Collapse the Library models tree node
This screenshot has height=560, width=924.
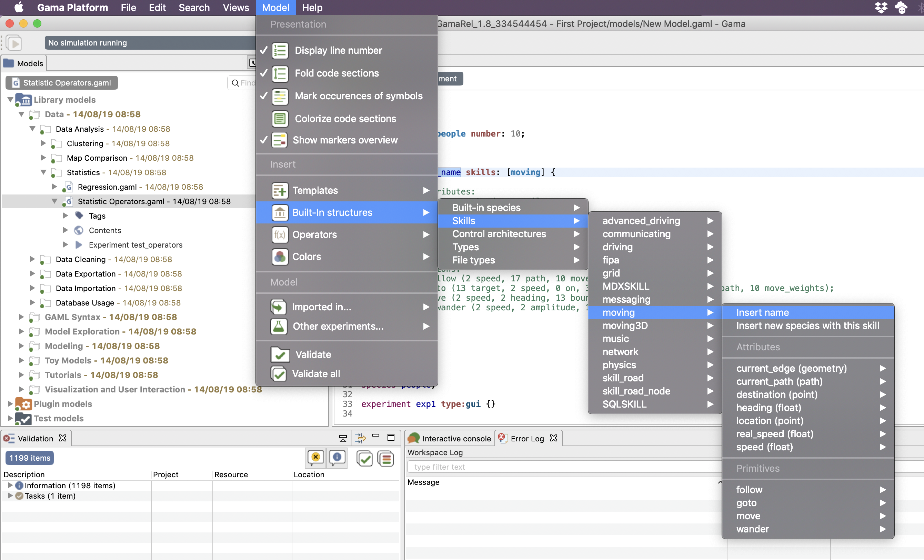[10, 100]
